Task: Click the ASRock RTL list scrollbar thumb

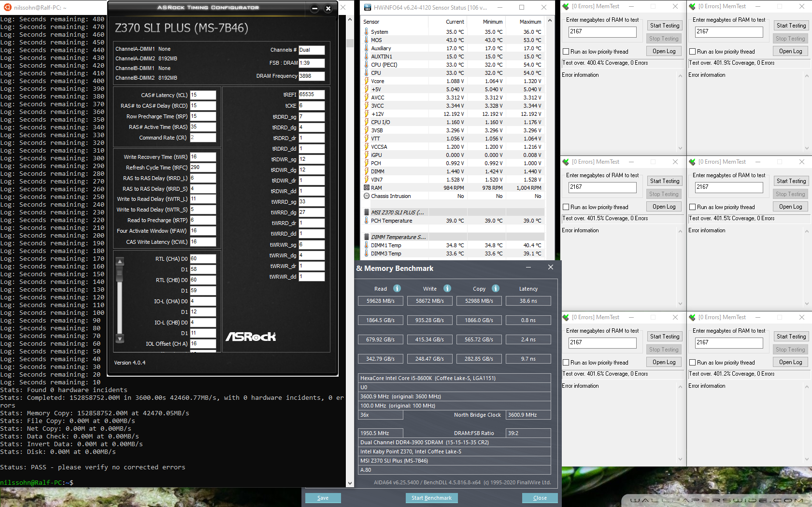Action: coord(120,274)
